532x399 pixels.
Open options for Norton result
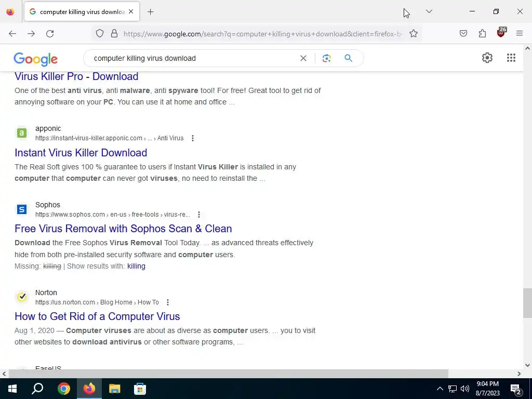coord(168,303)
